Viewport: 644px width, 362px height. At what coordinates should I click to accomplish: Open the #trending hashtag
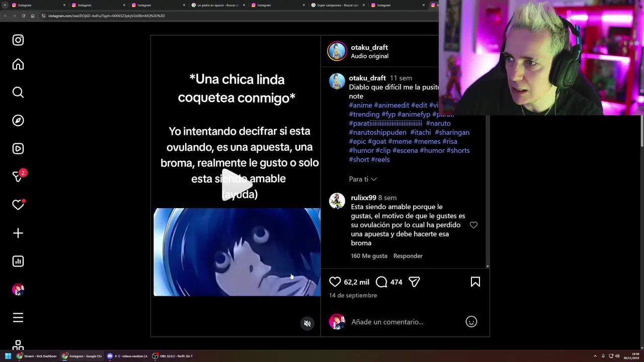(364, 114)
